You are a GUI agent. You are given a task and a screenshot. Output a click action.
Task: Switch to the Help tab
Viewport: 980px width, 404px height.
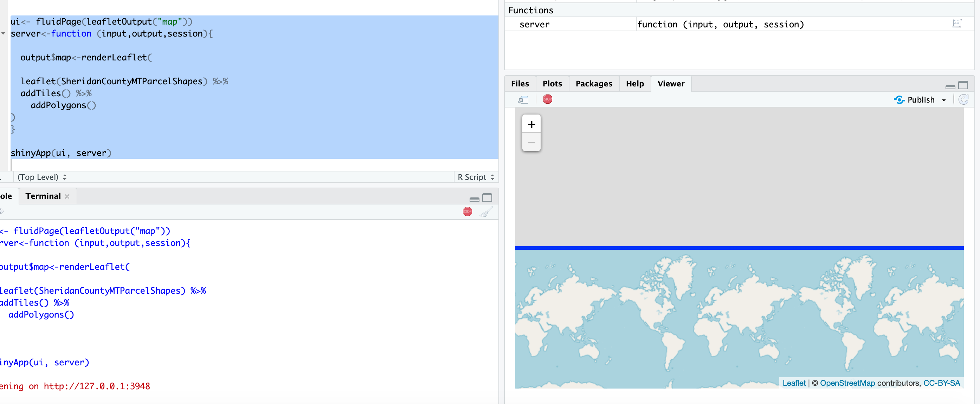(634, 84)
